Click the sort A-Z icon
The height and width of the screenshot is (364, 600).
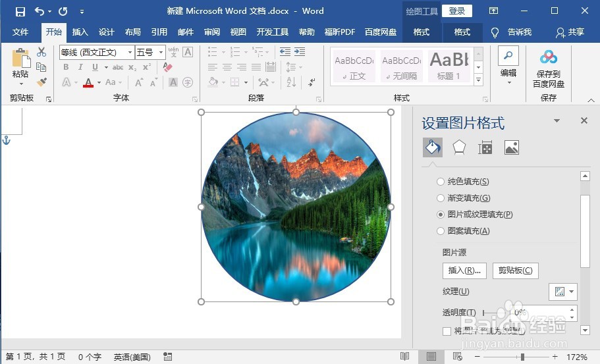click(291, 82)
